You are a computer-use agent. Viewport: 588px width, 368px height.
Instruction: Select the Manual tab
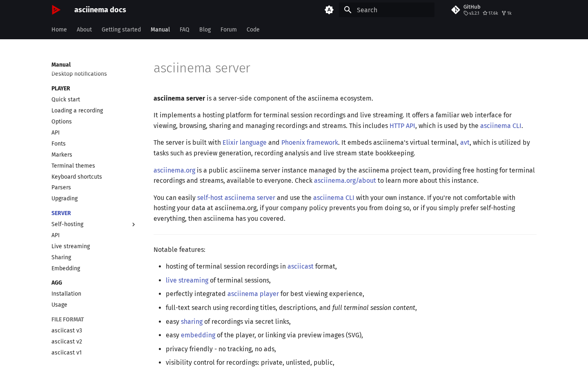(x=160, y=29)
